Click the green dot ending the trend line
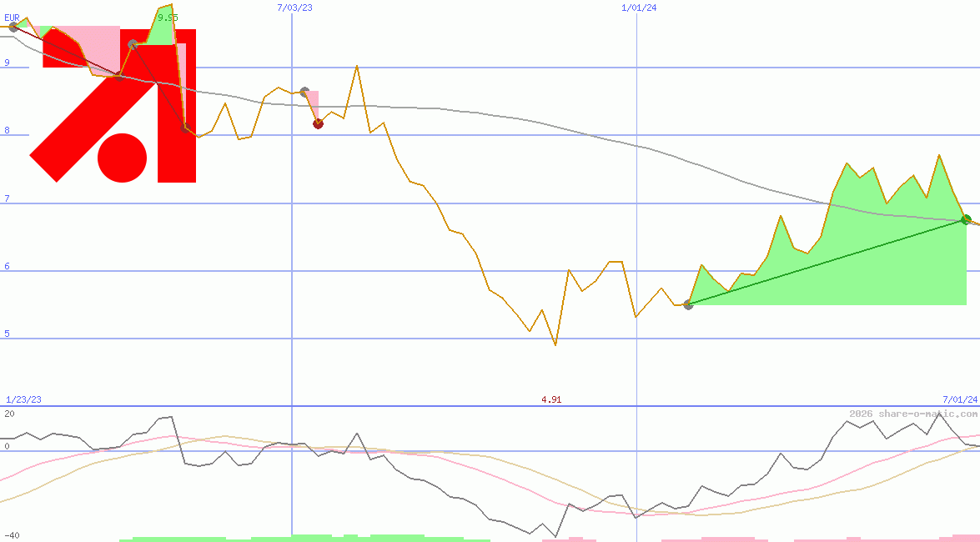Image resolution: width=980 pixels, height=542 pixels. (x=966, y=219)
